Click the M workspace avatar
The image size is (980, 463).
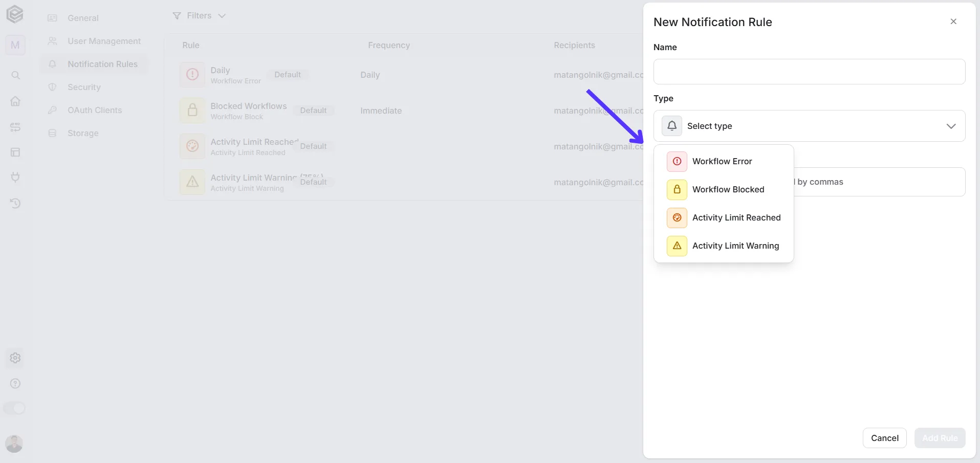click(15, 45)
